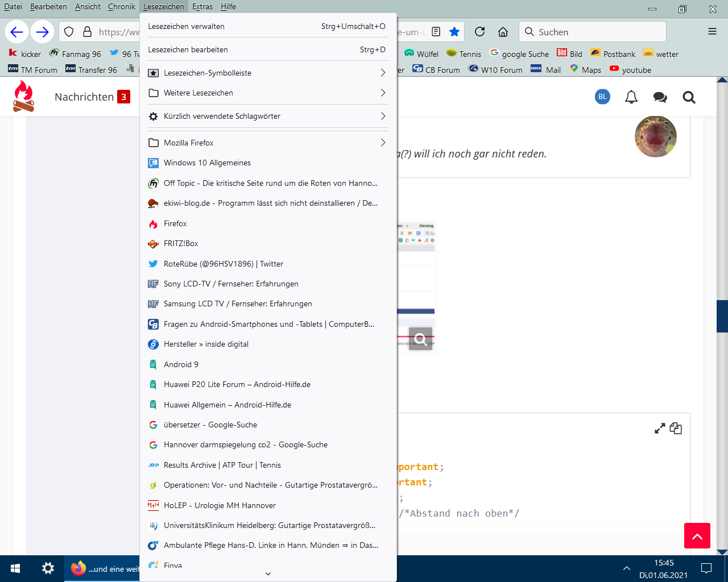
Task: Open the Tennis toolbar bookmark
Action: pos(464,54)
